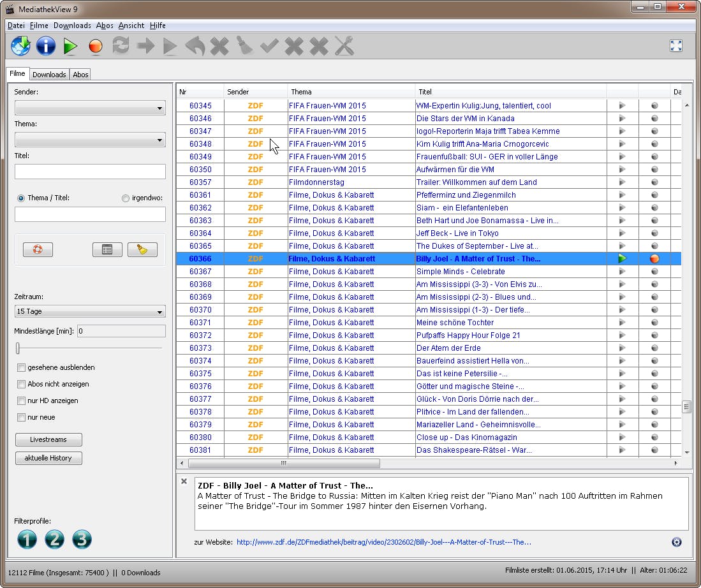Click horizontal scrollbar thumb of film table

(x=284, y=463)
